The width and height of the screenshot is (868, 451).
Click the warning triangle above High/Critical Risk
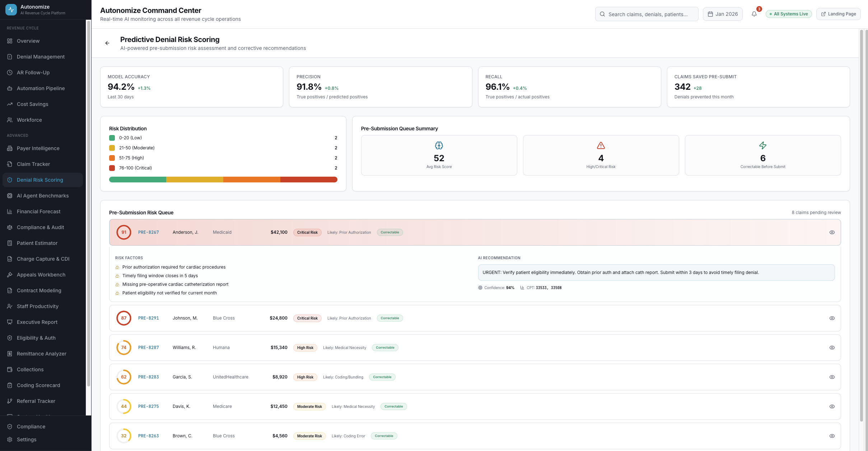(601, 145)
